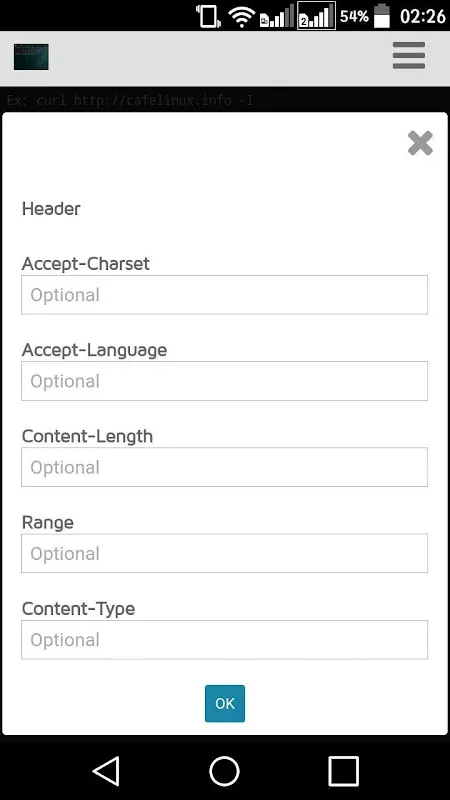Focus the Range input field
This screenshot has width=450, height=800.
pyautogui.click(x=224, y=554)
